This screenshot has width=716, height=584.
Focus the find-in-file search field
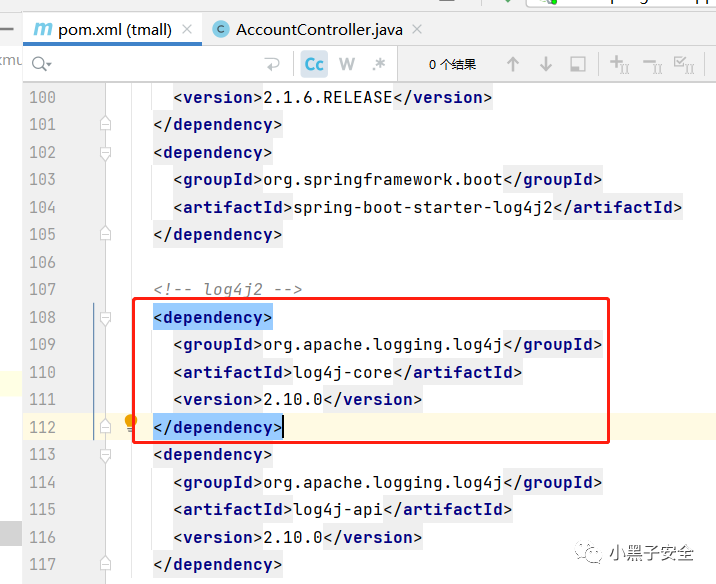pyautogui.click(x=155, y=64)
